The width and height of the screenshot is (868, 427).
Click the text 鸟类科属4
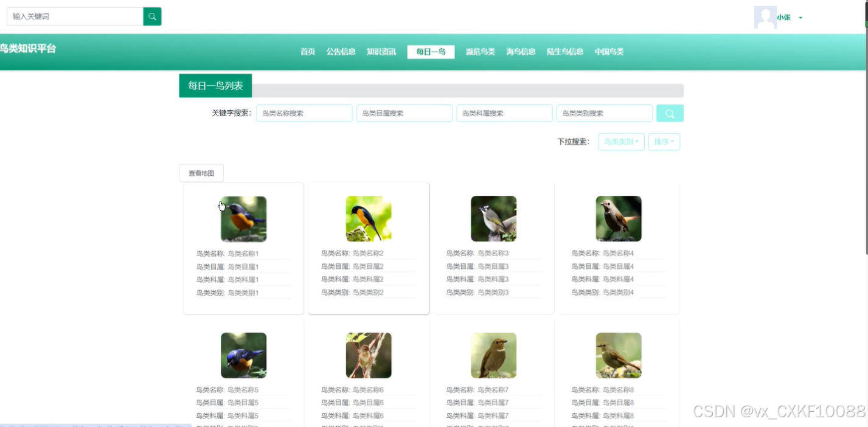coord(619,279)
